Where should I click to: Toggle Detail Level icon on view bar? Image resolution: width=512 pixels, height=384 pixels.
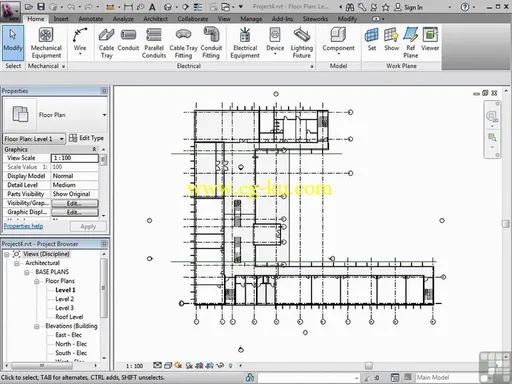(x=157, y=366)
